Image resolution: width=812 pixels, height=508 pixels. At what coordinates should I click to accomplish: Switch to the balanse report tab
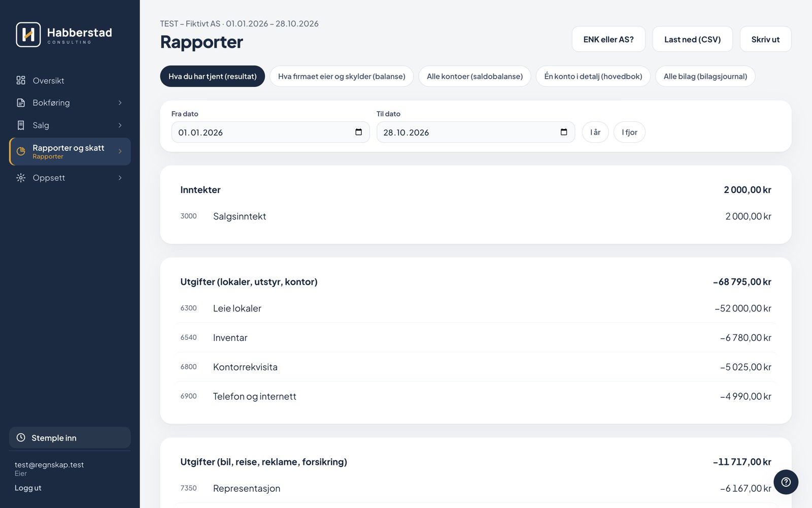[x=342, y=76]
